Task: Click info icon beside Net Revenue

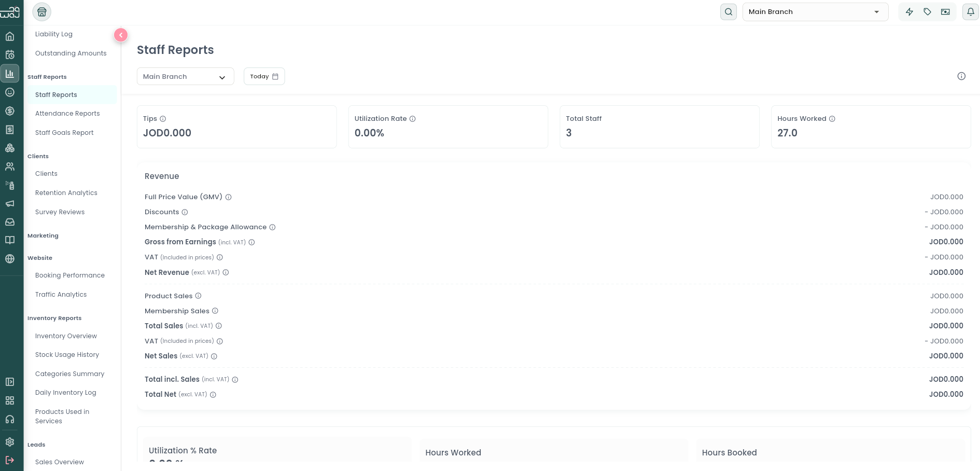Action: (x=226, y=272)
